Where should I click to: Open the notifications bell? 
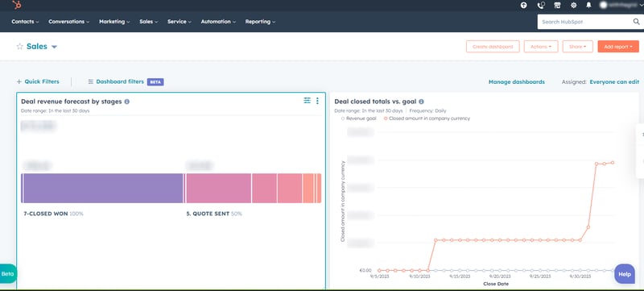click(588, 6)
